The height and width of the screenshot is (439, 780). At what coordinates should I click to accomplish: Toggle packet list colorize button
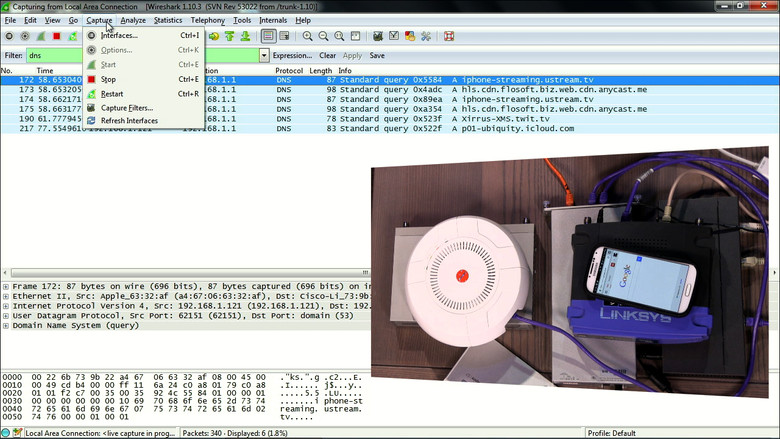pos(268,36)
